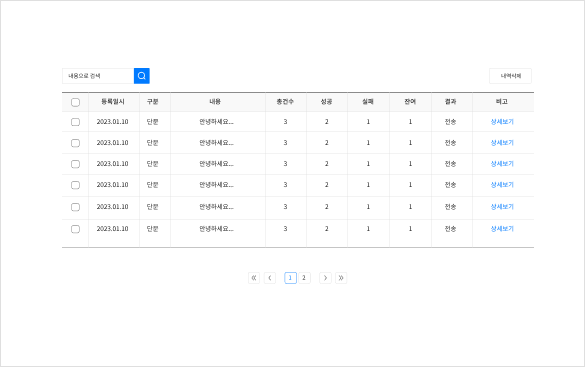Select page 2 in pagination
The image size is (585, 367).
coord(304,278)
